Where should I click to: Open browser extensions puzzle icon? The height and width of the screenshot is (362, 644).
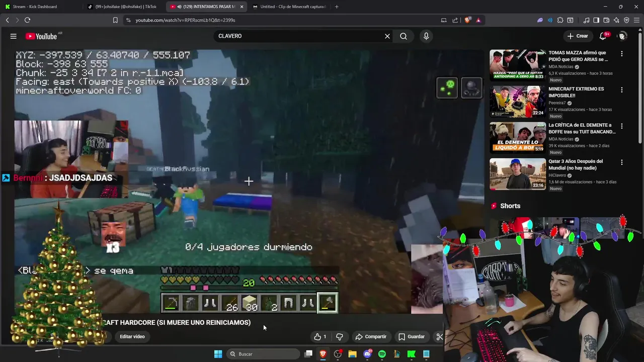pyautogui.click(x=560, y=20)
